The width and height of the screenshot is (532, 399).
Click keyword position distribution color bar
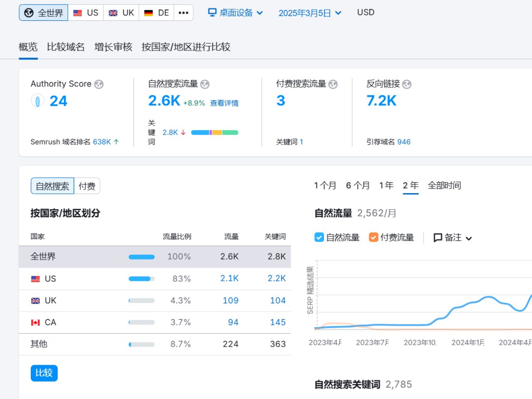pyautogui.click(x=214, y=132)
